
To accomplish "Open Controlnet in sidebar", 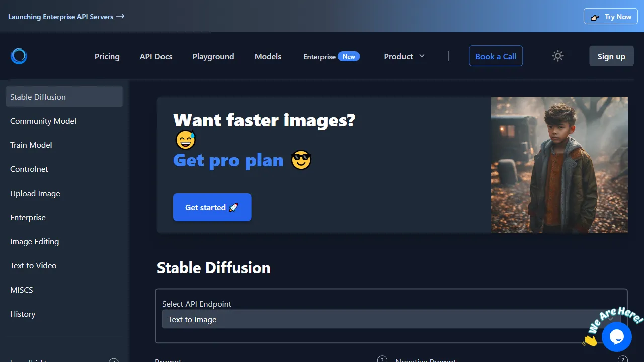I will (64, 169).
